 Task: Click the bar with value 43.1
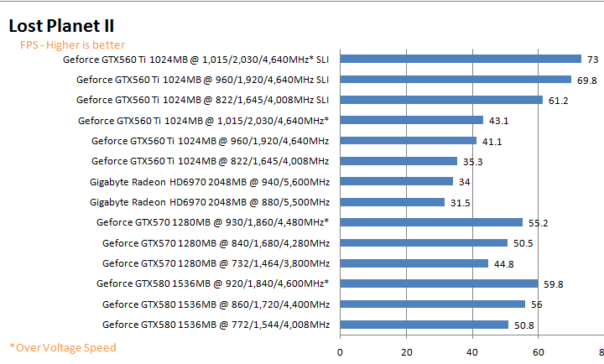(411, 120)
